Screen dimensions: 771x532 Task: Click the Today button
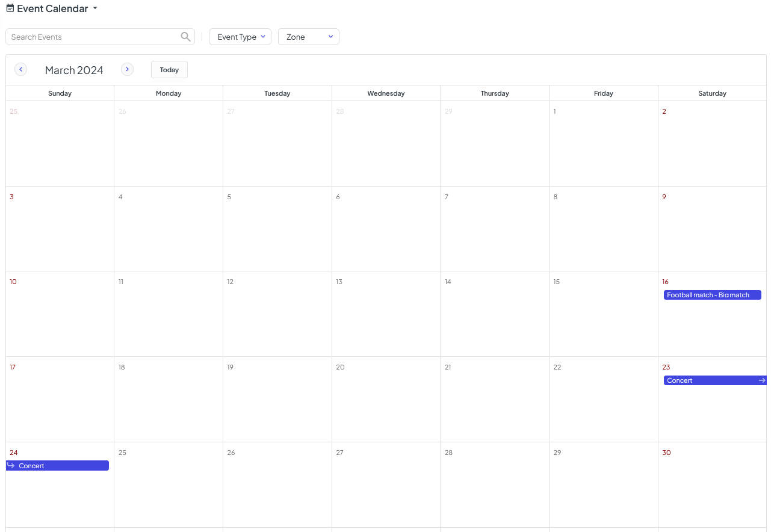tap(169, 70)
